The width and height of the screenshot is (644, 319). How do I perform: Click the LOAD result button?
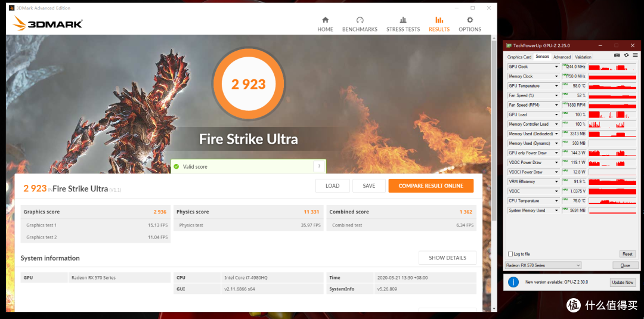click(332, 185)
